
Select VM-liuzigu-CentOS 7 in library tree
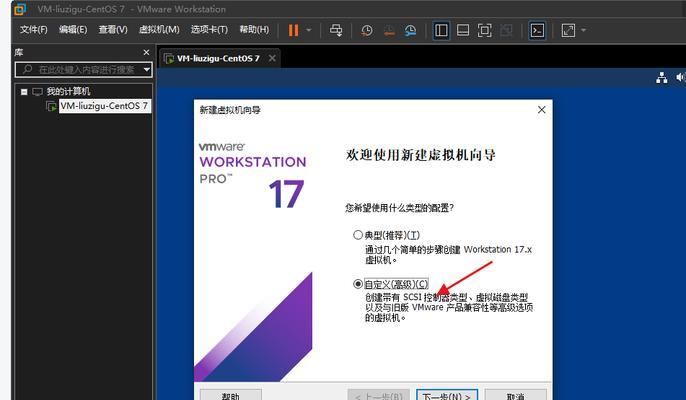click(x=104, y=106)
